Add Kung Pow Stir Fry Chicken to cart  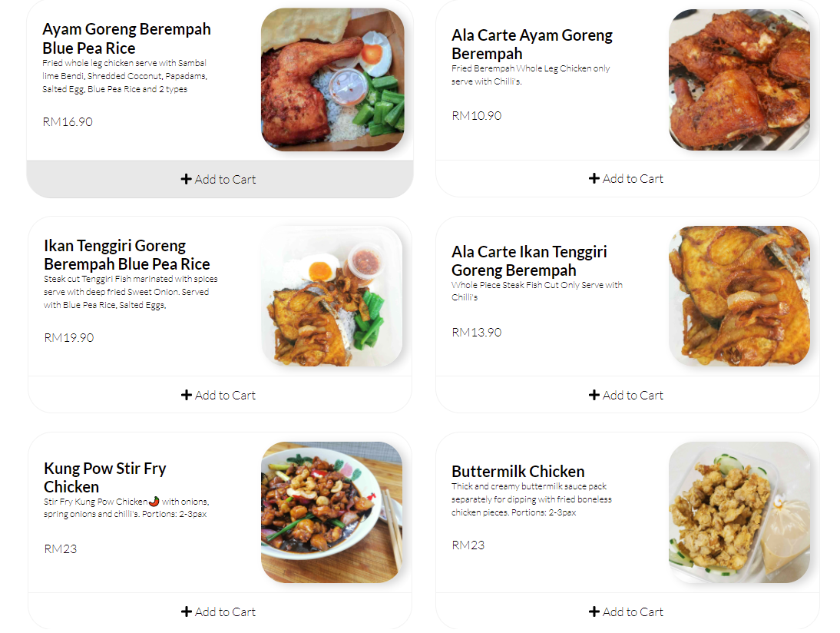coord(220,611)
